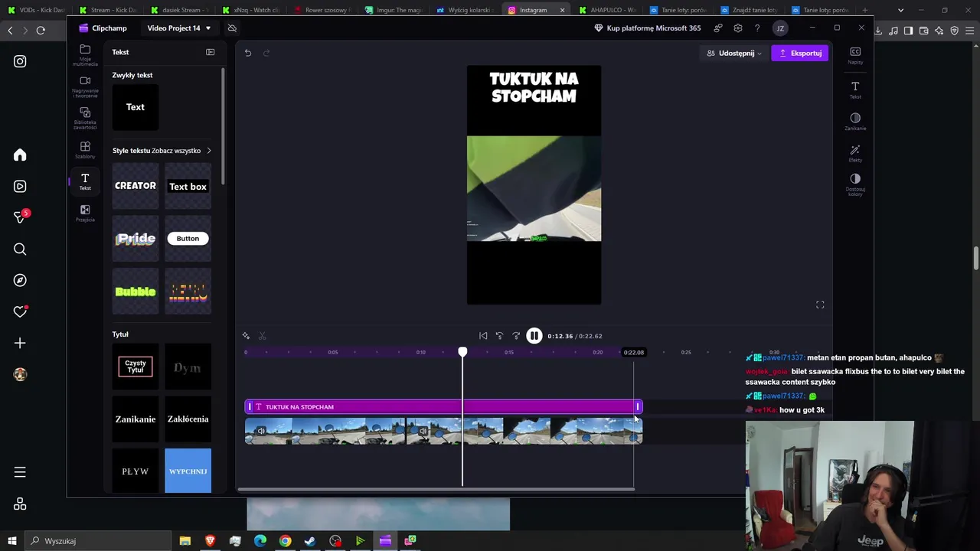Open Video Project 14 name dropdown

pyautogui.click(x=179, y=28)
